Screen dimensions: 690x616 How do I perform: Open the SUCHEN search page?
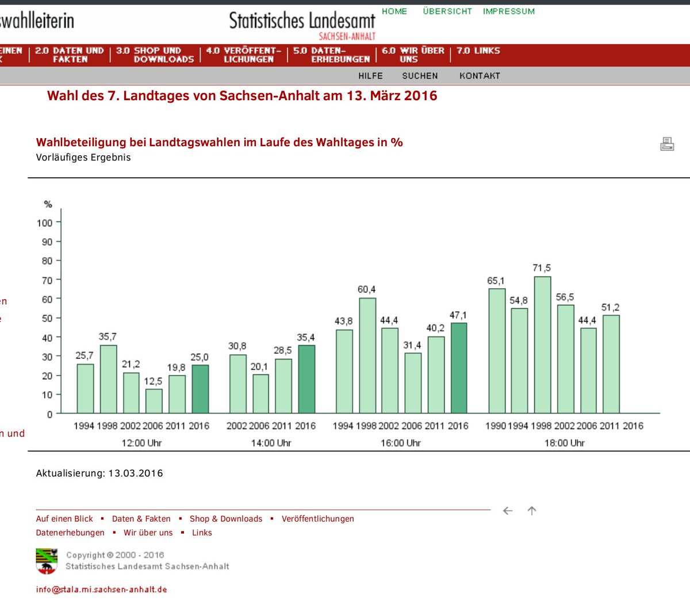(420, 75)
